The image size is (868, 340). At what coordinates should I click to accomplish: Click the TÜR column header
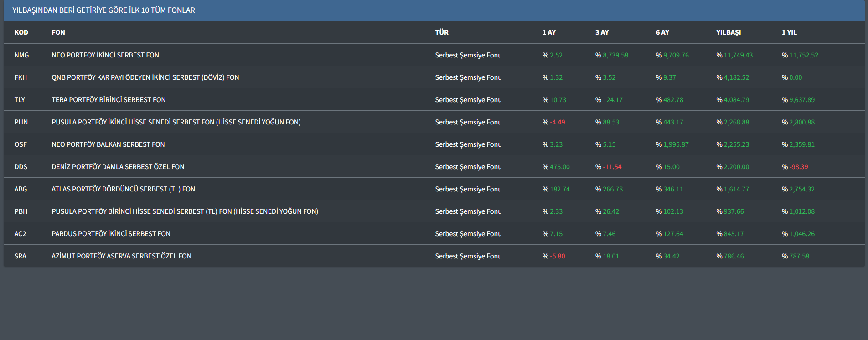pos(441,32)
